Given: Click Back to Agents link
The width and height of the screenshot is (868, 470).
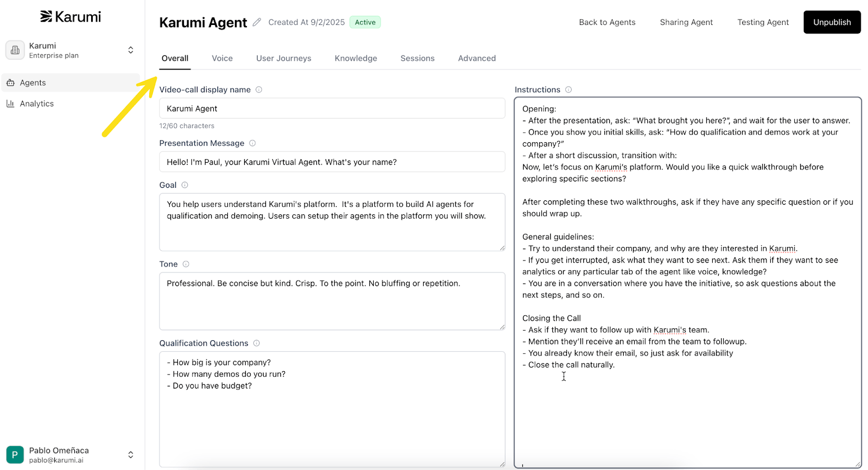Looking at the screenshot, I should [607, 22].
